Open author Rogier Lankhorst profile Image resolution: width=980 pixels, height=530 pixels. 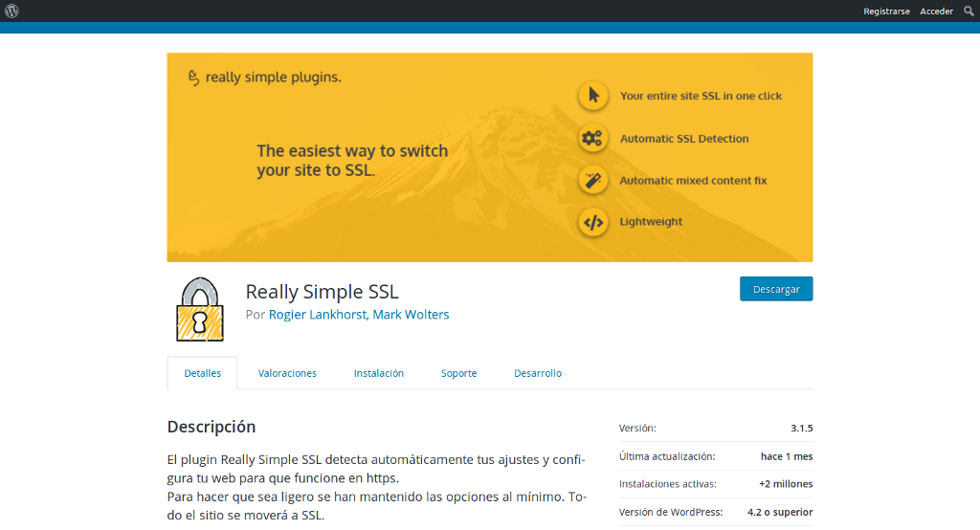(x=318, y=315)
